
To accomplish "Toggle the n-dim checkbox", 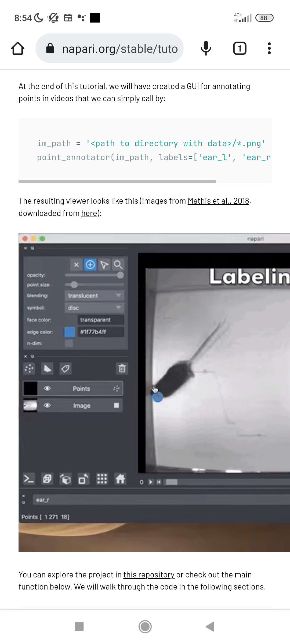I will 69,343.
